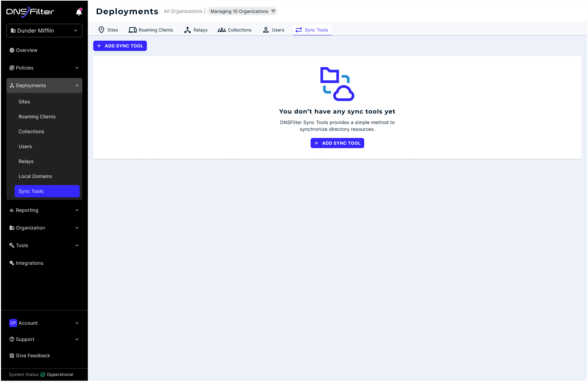Image resolution: width=588 pixels, height=382 pixels.
Task: Collapse the Deployments menu chevron
Action: [77, 85]
